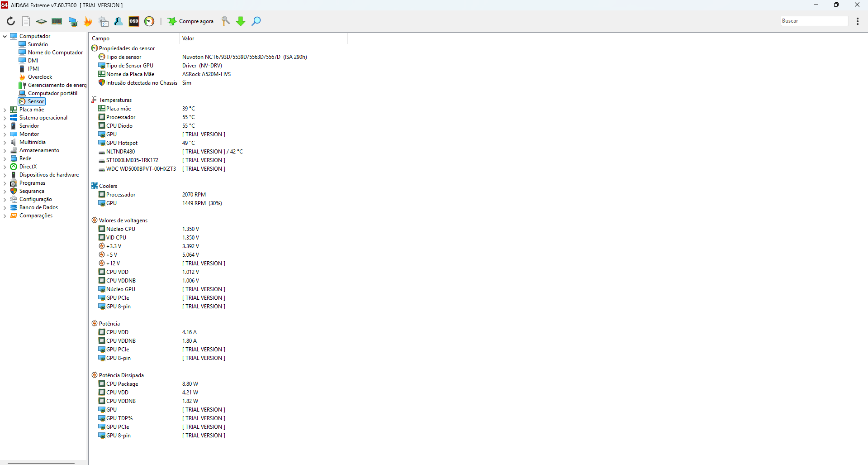This screenshot has height=465, width=868.
Task: Click the Refresh toolbar icon
Action: (x=11, y=21)
